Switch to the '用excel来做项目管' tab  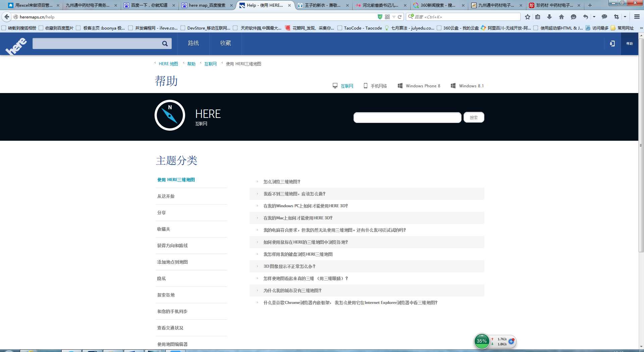[x=34, y=5]
